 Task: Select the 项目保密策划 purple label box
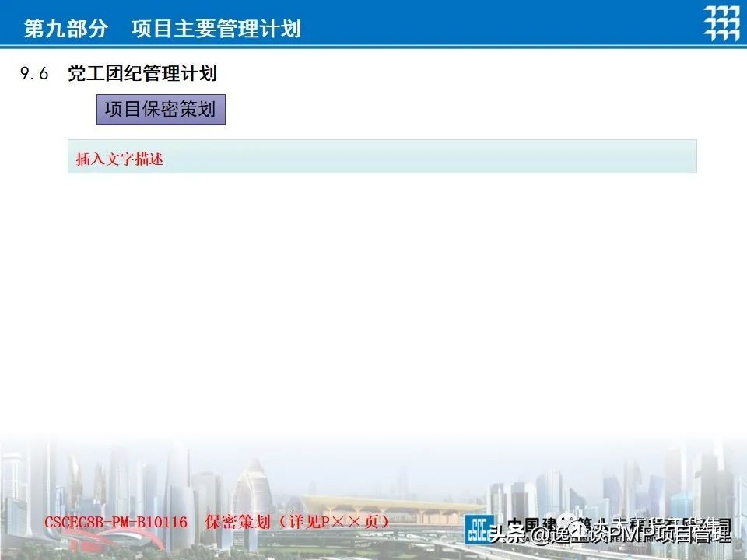[160, 110]
